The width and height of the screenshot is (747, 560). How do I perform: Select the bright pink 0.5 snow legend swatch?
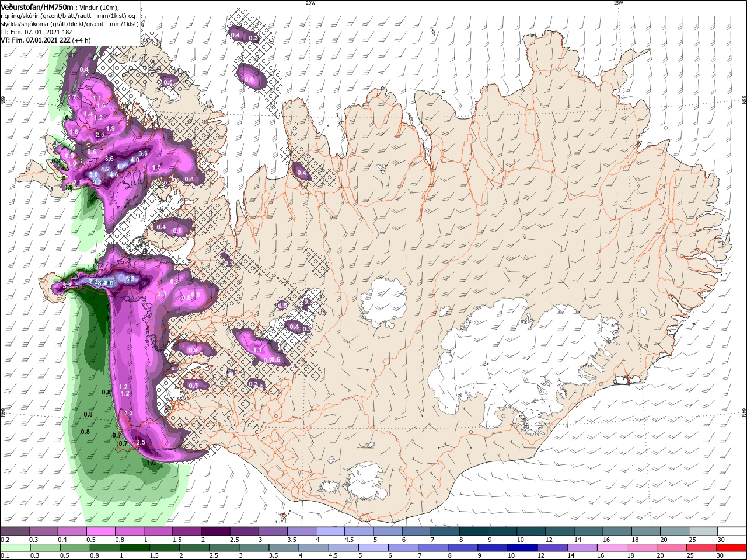pos(100,531)
